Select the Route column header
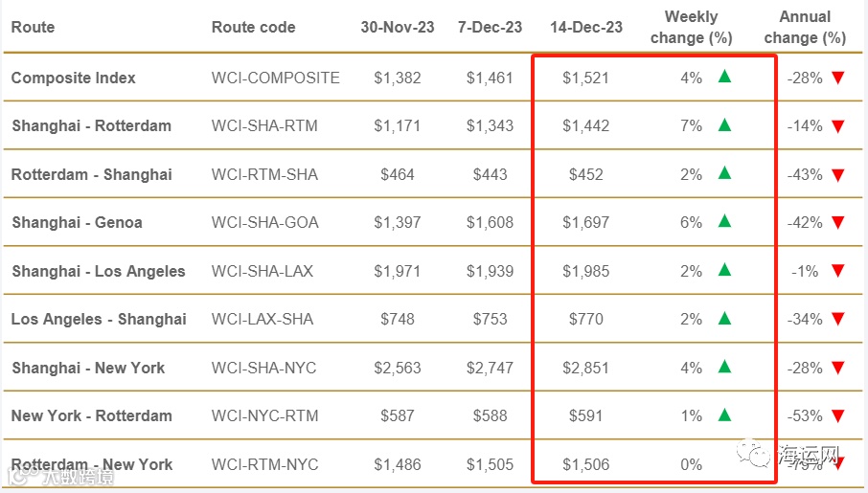Image resolution: width=868 pixels, height=493 pixels. click(x=34, y=27)
